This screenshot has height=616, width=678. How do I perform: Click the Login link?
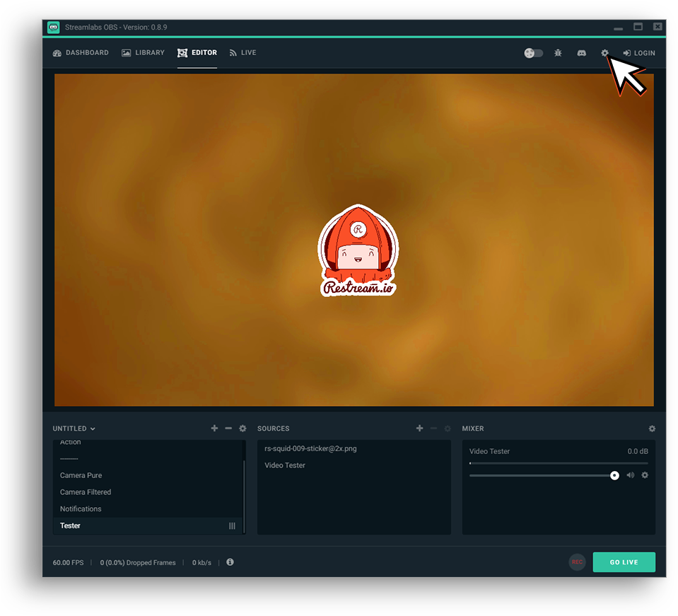(x=638, y=53)
